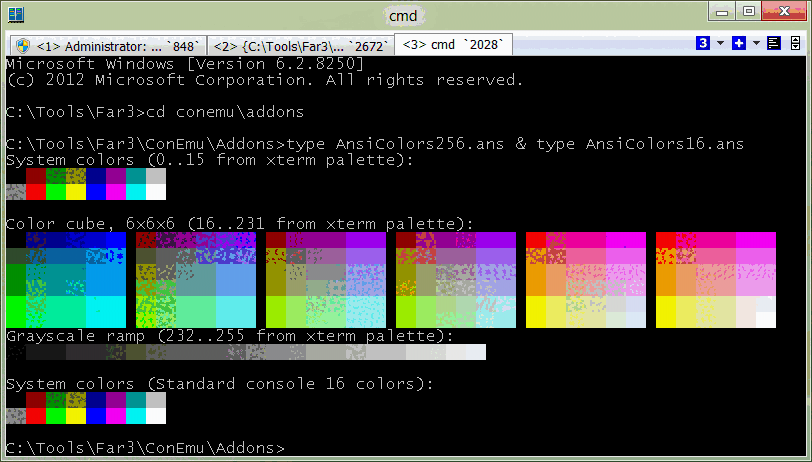Pick bright blue swatch under Standard console colors
Screen dimensions: 812x462
[x=96, y=416]
